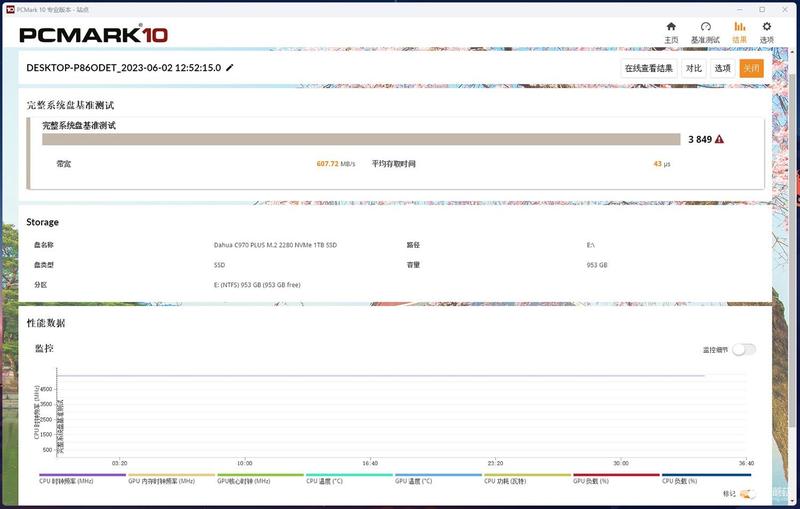Toggle CPU 功耗 (瓦特) legend series
800x509 pixels.
527,478
